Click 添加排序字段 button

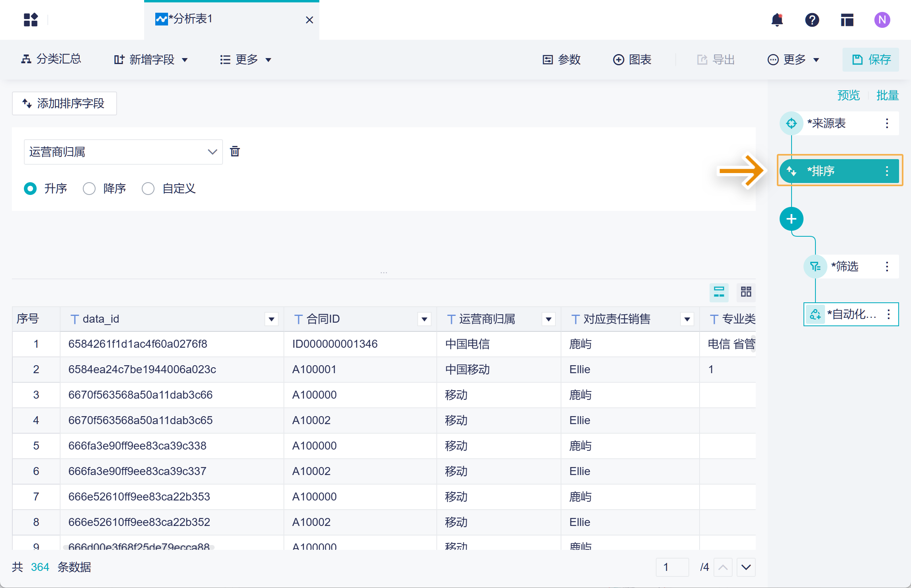click(x=64, y=103)
